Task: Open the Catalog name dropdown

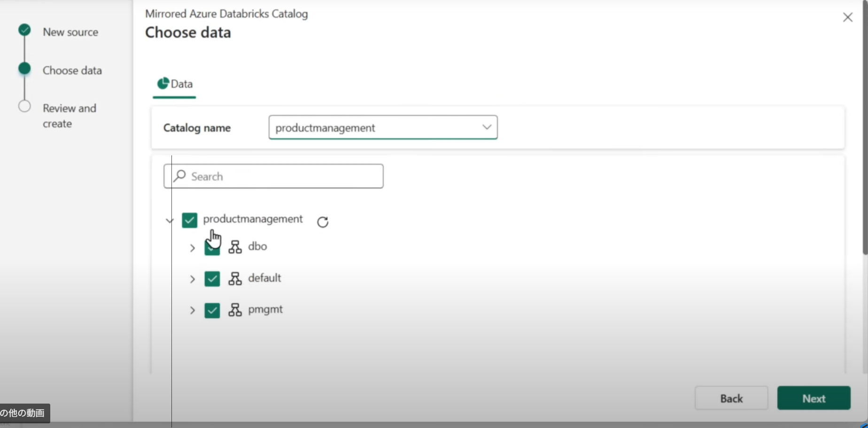Action: click(x=383, y=127)
